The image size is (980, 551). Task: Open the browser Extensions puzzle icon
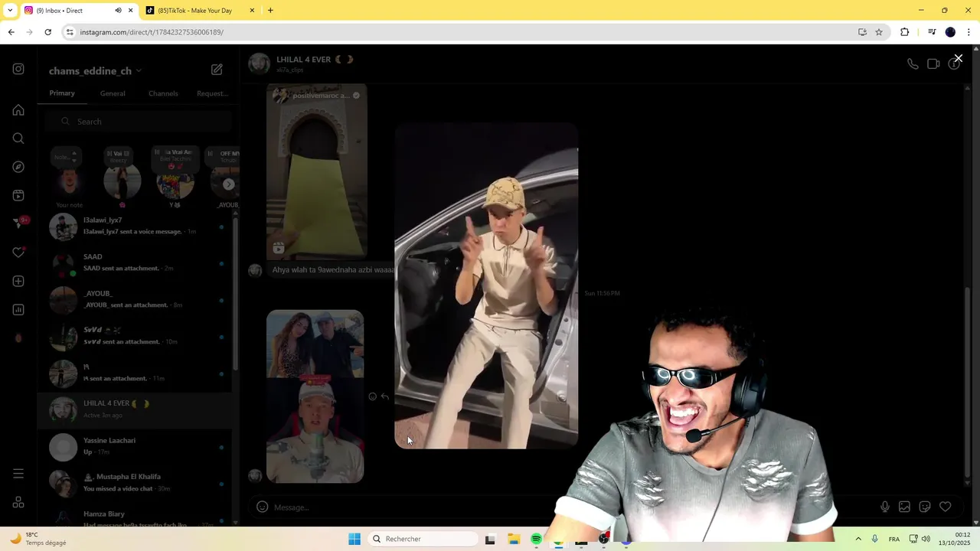[x=905, y=32]
